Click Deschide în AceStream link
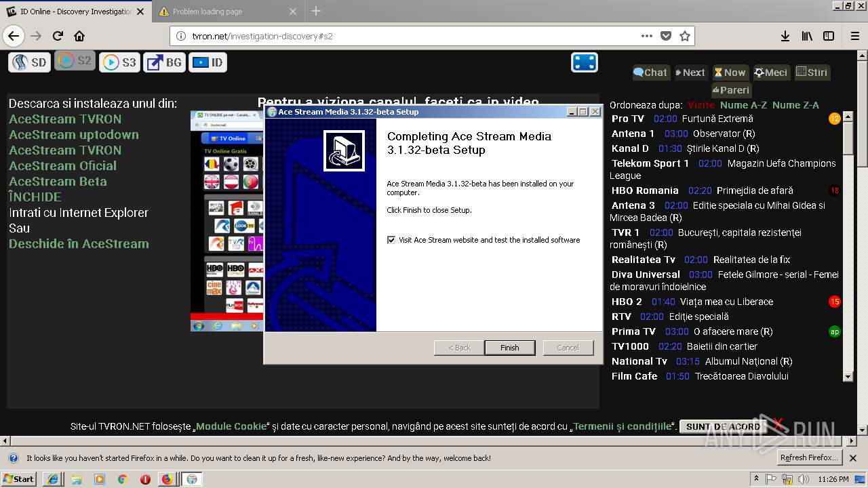 coord(79,243)
